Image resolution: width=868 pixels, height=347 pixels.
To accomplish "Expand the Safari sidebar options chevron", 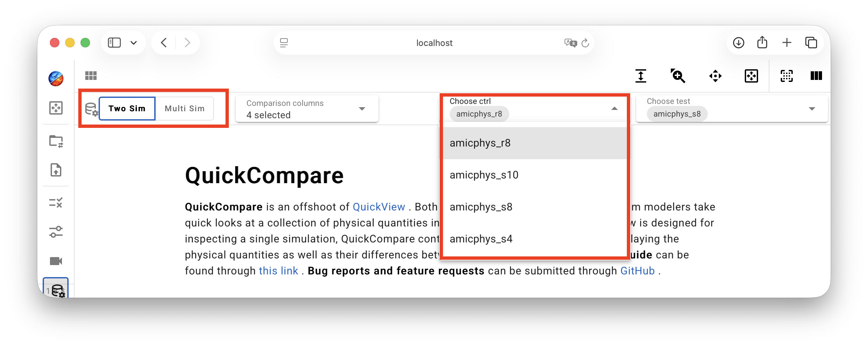I will point(134,43).
